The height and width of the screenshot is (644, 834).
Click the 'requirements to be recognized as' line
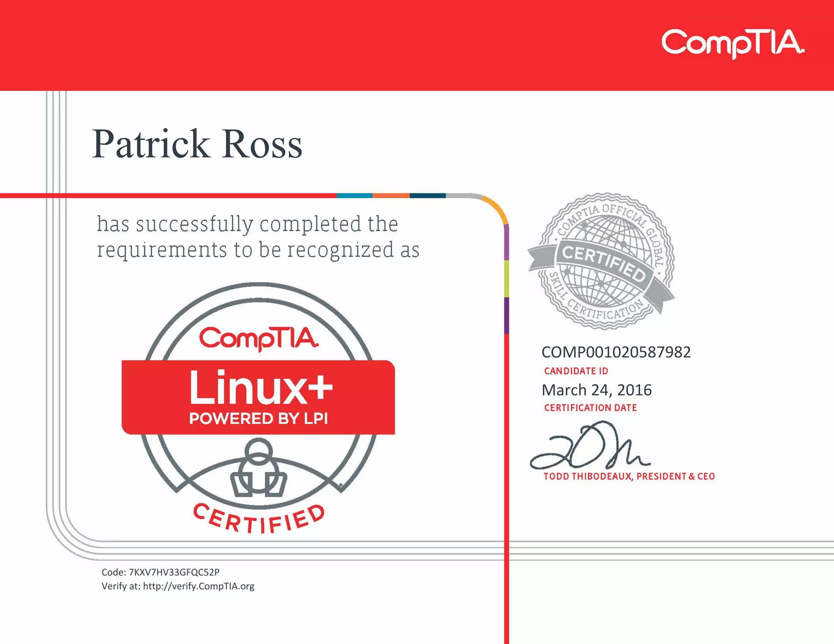point(258,250)
